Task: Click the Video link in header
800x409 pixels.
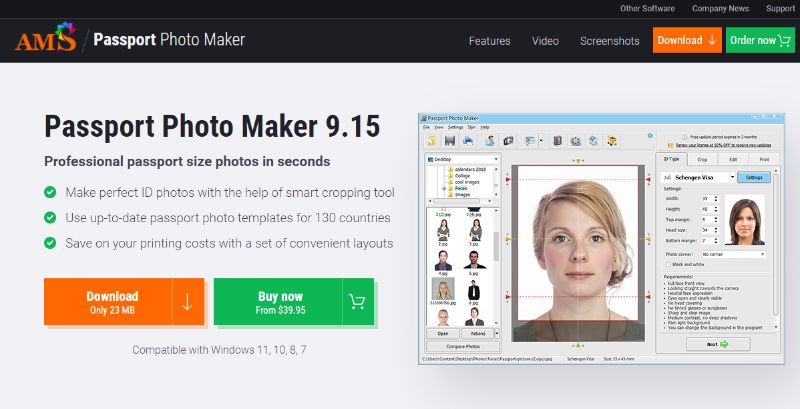Action: click(545, 41)
